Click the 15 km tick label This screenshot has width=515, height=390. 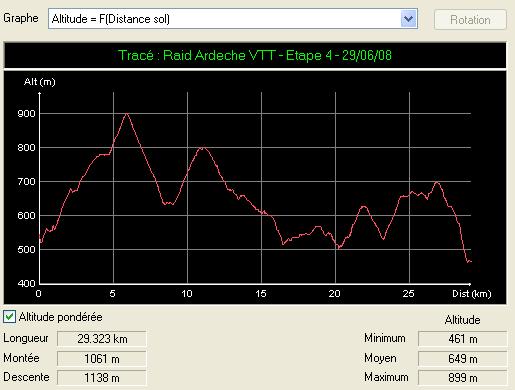click(x=261, y=294)
